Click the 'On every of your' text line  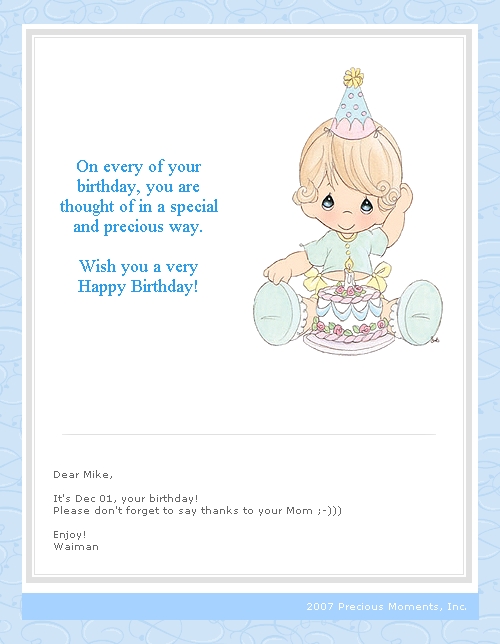(138, 167)
